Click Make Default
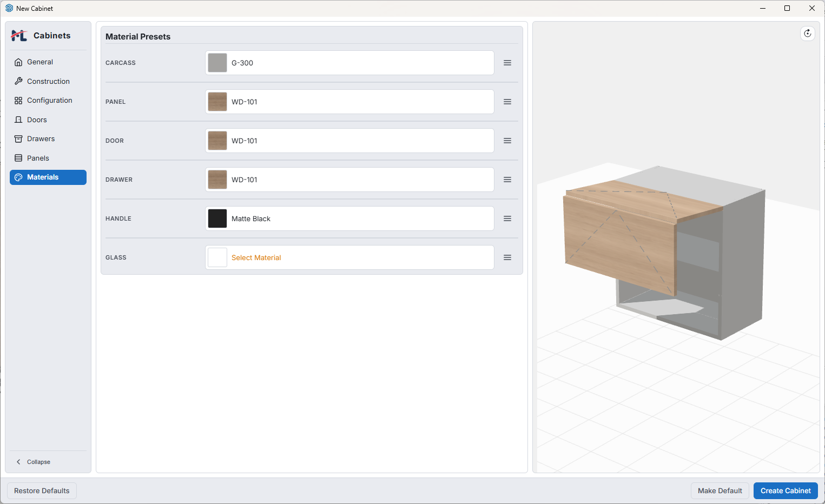 click(x=720, y=491)
